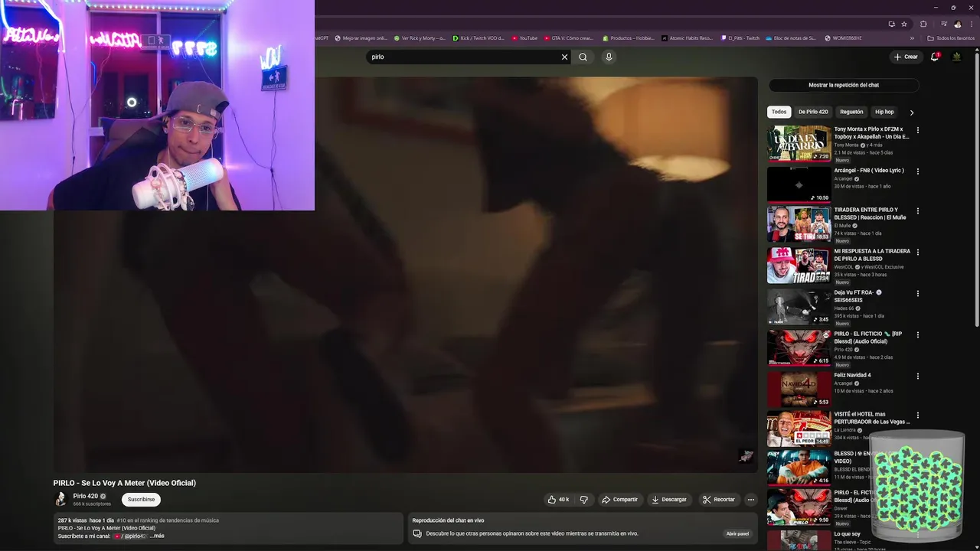Open options for PIRLO EL FICTICIO Audio Oficial
Image resolution: width=980 pixels, height=551 pixels.
(917, 334)
